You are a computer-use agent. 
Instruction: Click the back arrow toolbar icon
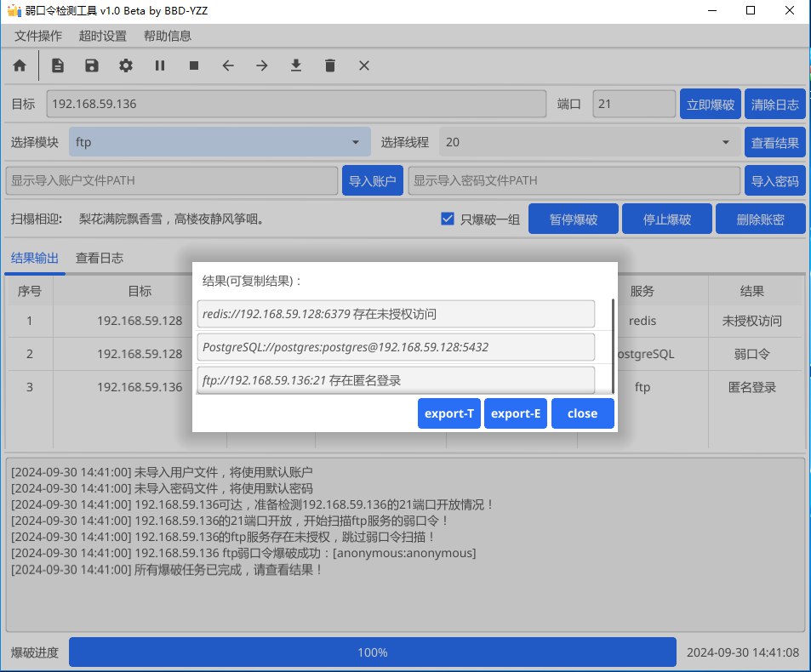(227, 65)
